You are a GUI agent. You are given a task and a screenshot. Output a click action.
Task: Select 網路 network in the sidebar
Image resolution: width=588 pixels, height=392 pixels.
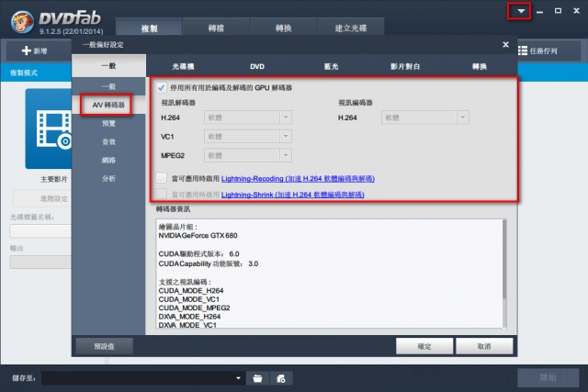click(x=108, y=160)
